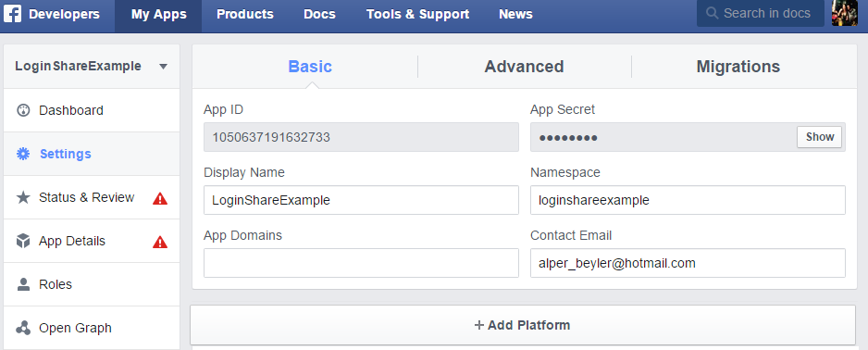The width and height of the screenshot is (868, 350).
Task: Click the Status & Review star icon
Action: [23, 198]
